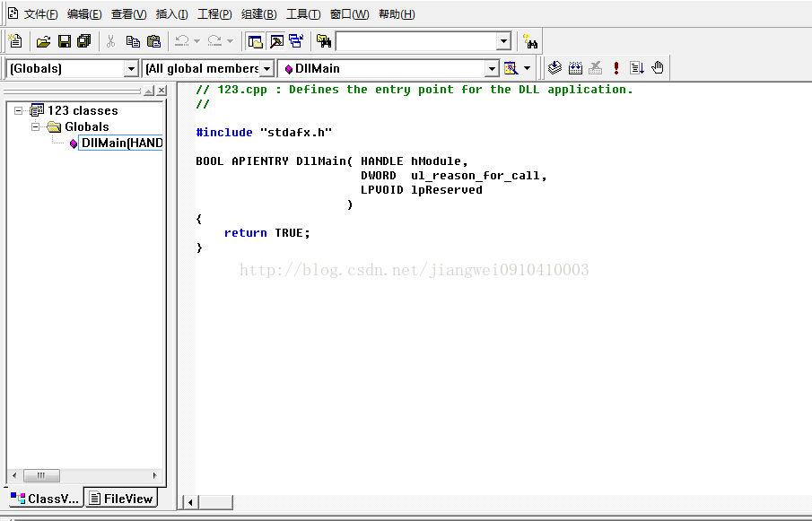Open the 编辑(E) menu
This screenshot has height=521, width=812.
pyautogui.click(x=84, y=14)
